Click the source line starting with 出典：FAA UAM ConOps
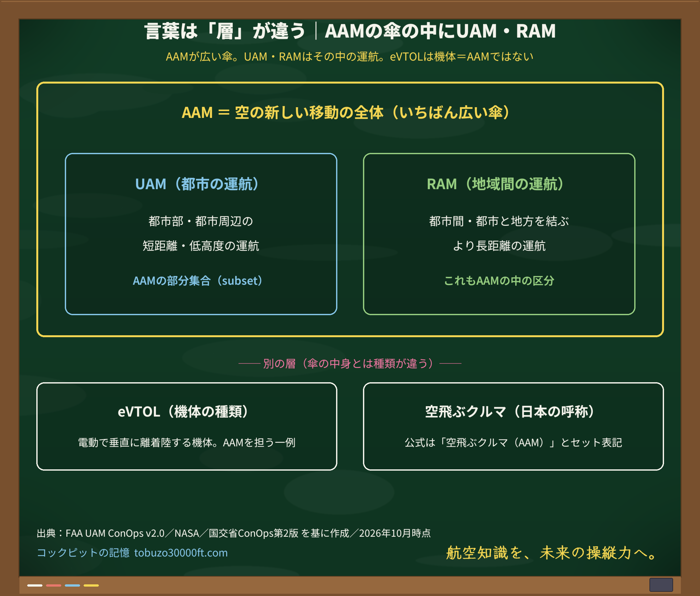The width and height of the screenshot is (700, 596). click(x=234, y=533)
